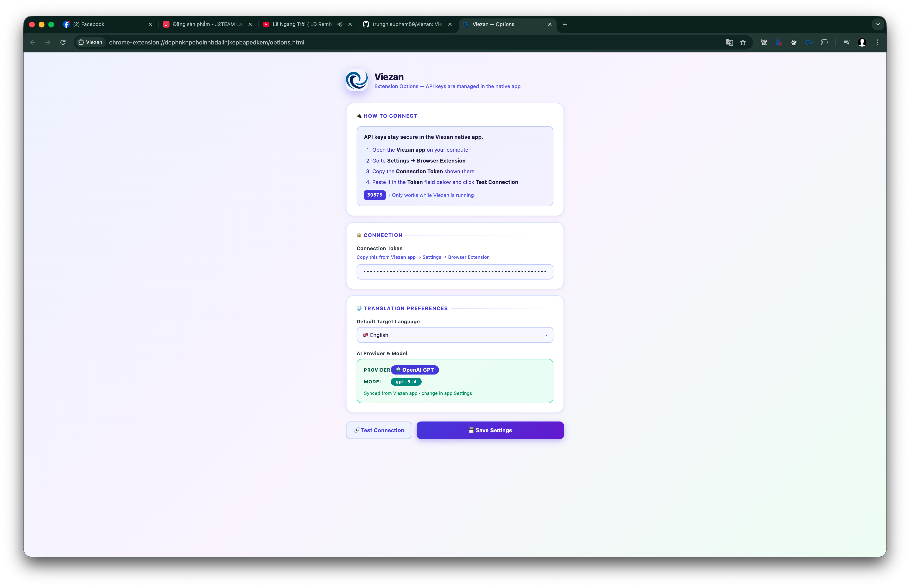
Task: Open the Default Target Language dropdown
Action: tap(455, 335)
